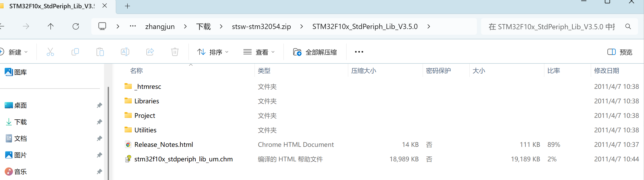Sort by Date modified column header
Viewport: 644px width, 180px height.
pyautogui.click(x=607, y=71)
